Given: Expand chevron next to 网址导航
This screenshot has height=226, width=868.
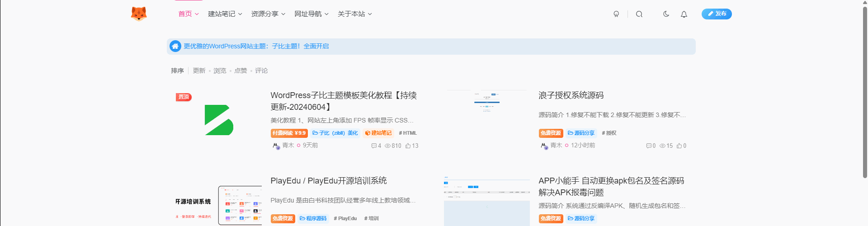Looking at the screenshot, I should click(326, 14).
